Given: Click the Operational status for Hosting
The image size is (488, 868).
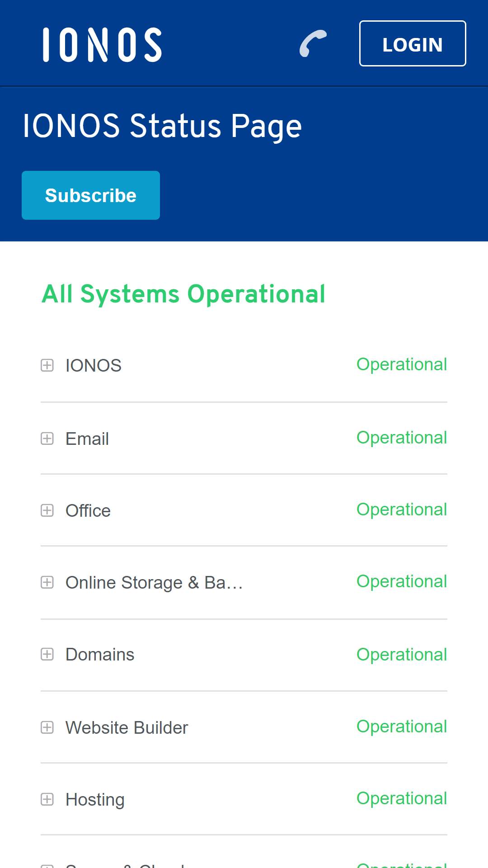Looking at the screenshot, I should click(x=402, y=798).
